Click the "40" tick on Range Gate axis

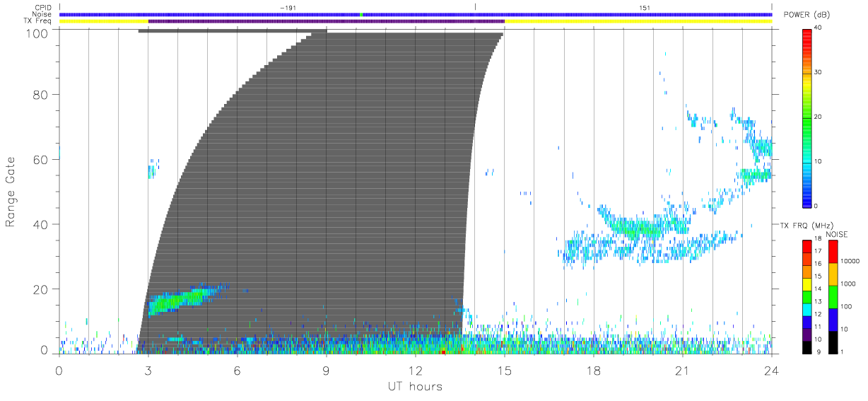point(41,224)
